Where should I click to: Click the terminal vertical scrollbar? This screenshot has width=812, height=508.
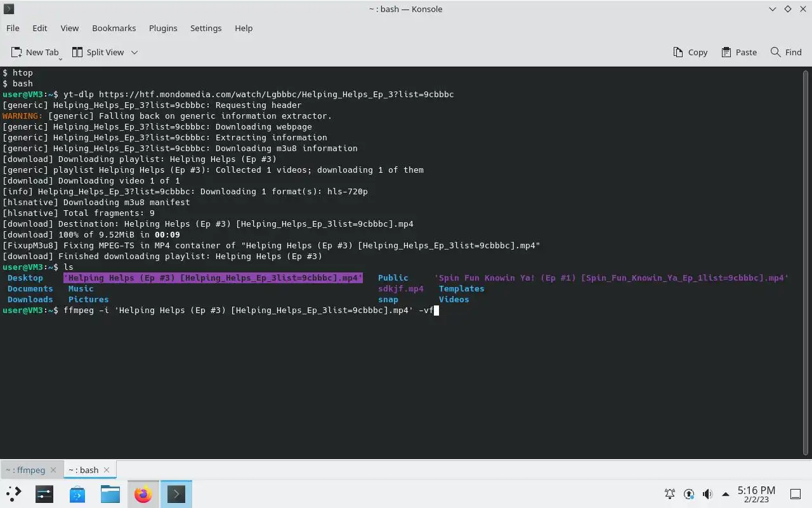click(x=807, y=262)
